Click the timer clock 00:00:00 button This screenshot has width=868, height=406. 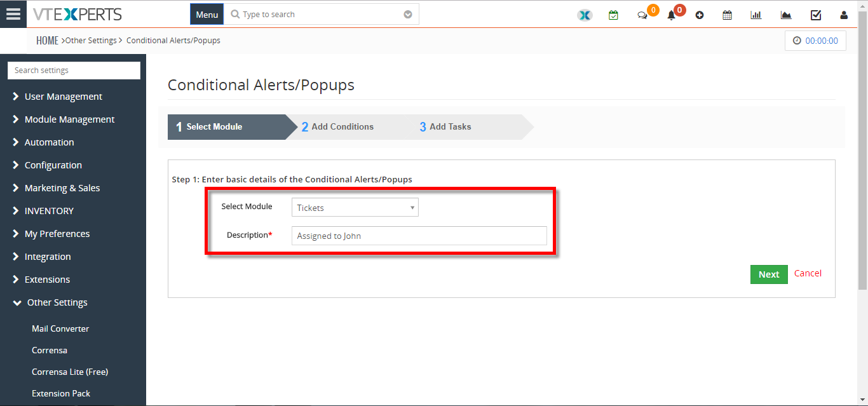tap(815, 41)
